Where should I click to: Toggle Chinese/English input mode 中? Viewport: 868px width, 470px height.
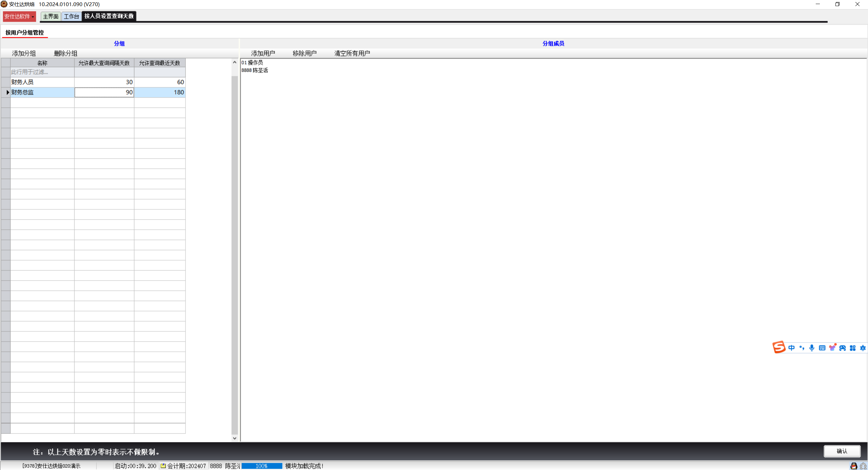click(791, 348)
